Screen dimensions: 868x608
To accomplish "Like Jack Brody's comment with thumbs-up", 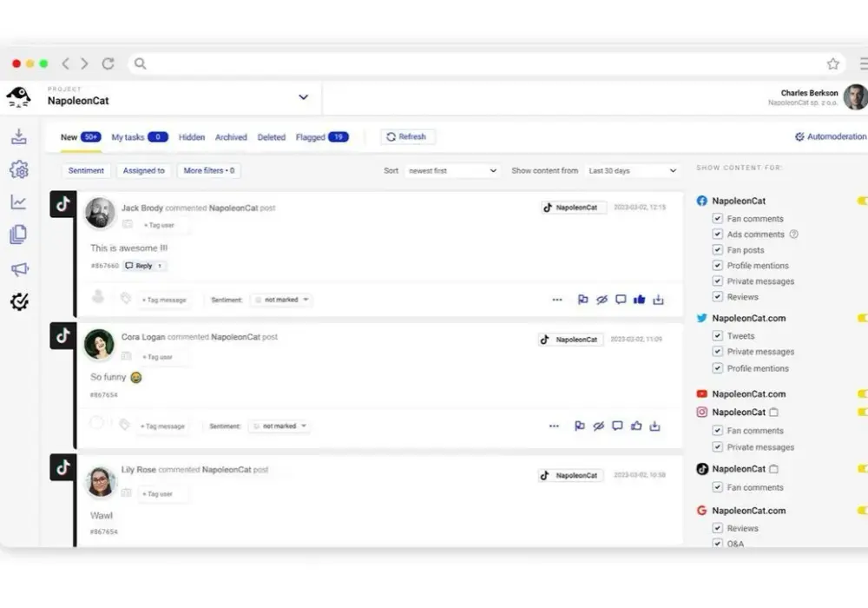I will pyautogui.click(x=640, y=300).
